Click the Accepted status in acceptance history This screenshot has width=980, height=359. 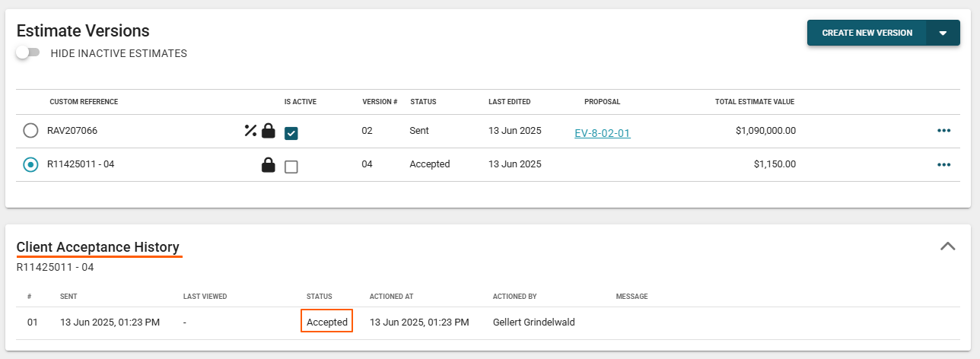click(x=326, y=322)
